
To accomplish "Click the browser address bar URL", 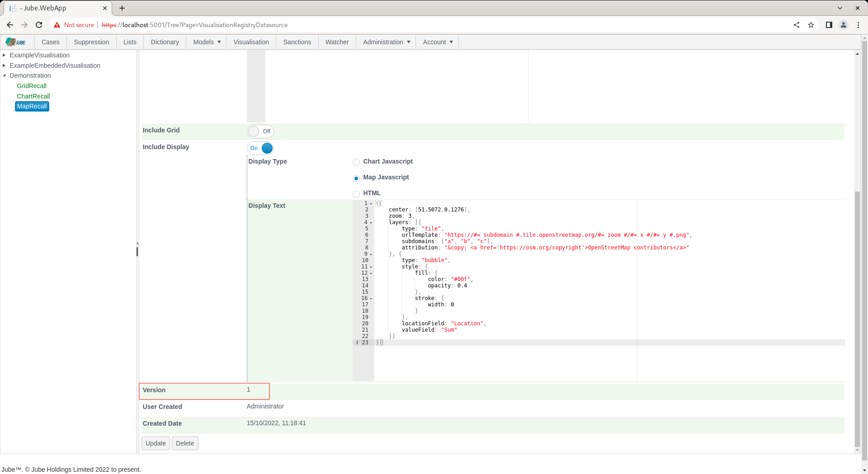I will tap(194, 25).
